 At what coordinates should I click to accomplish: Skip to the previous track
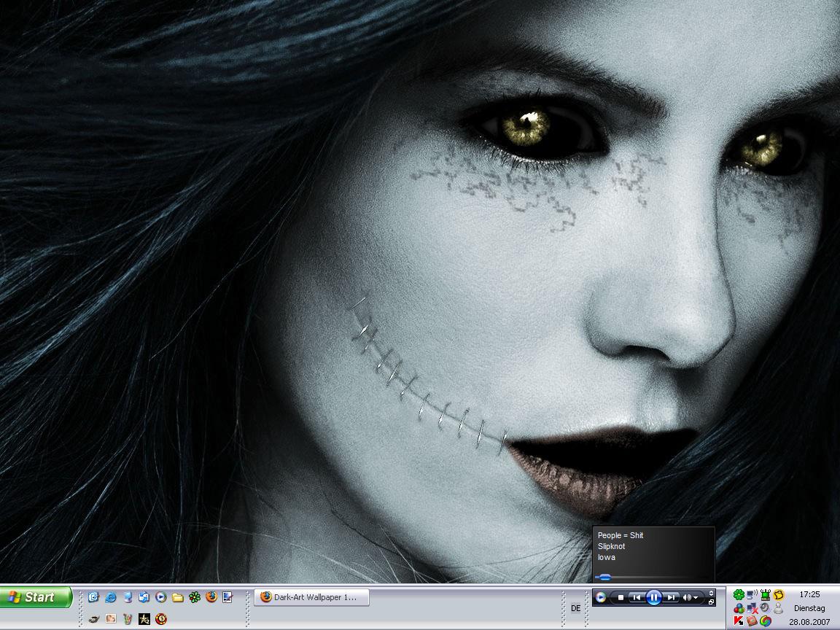(637, 597)
